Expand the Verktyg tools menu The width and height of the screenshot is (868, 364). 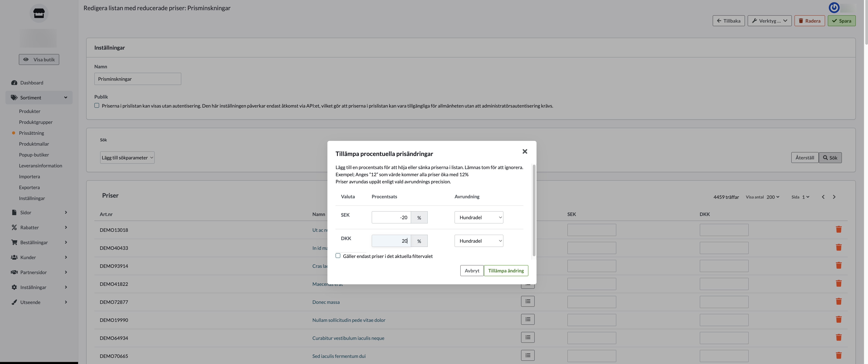click(x=769, y=21)
